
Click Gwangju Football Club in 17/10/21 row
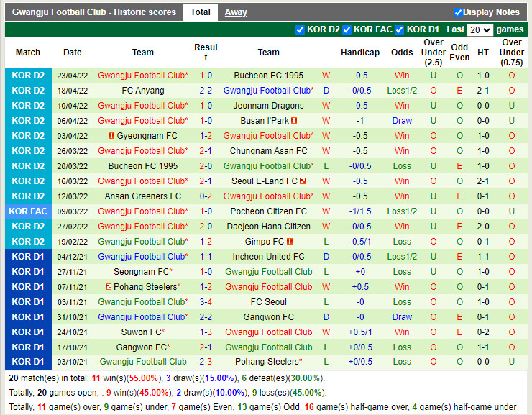[268, 347]
